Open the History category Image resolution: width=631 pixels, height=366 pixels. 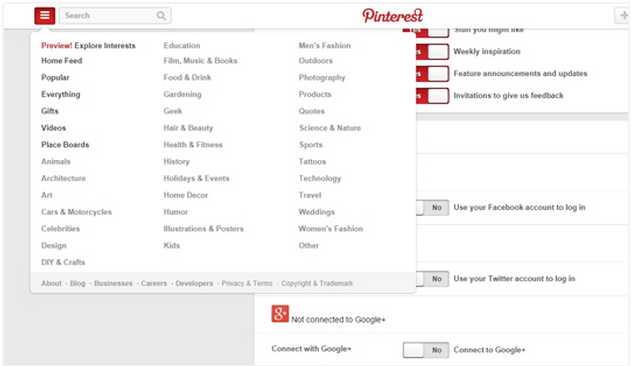(x=176, y=161)
